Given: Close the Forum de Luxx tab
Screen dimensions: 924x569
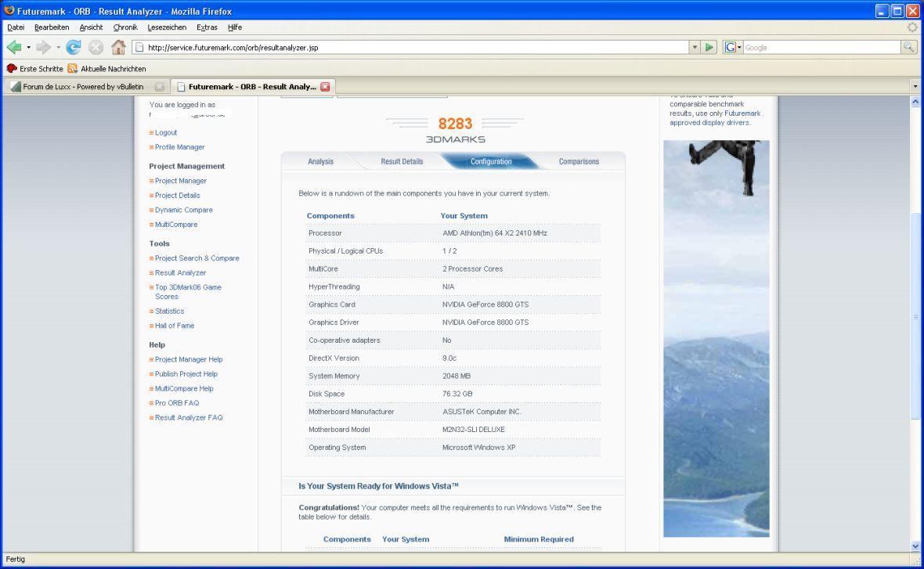Looking at the screenshot, I should (159, 87).
